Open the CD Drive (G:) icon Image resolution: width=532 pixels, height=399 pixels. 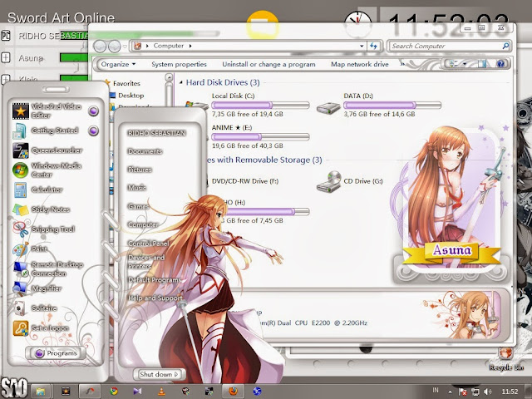(x=328, y=181)
